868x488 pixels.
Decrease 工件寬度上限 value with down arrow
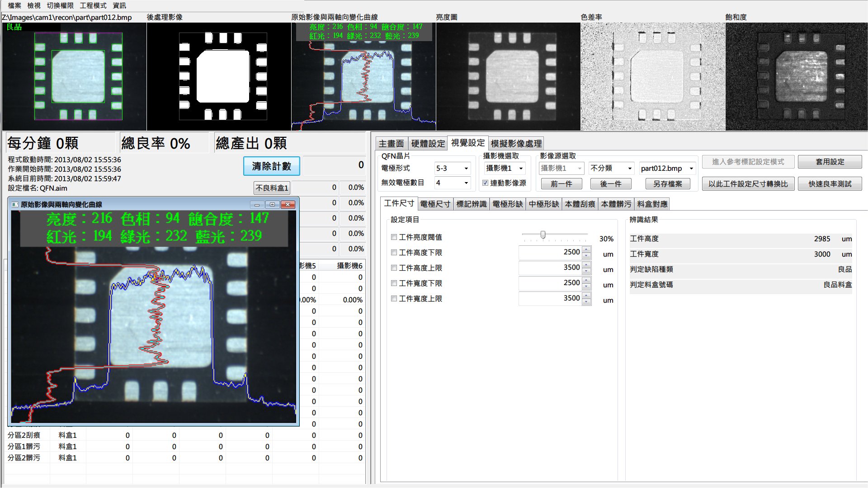click(x=586, y=302)
